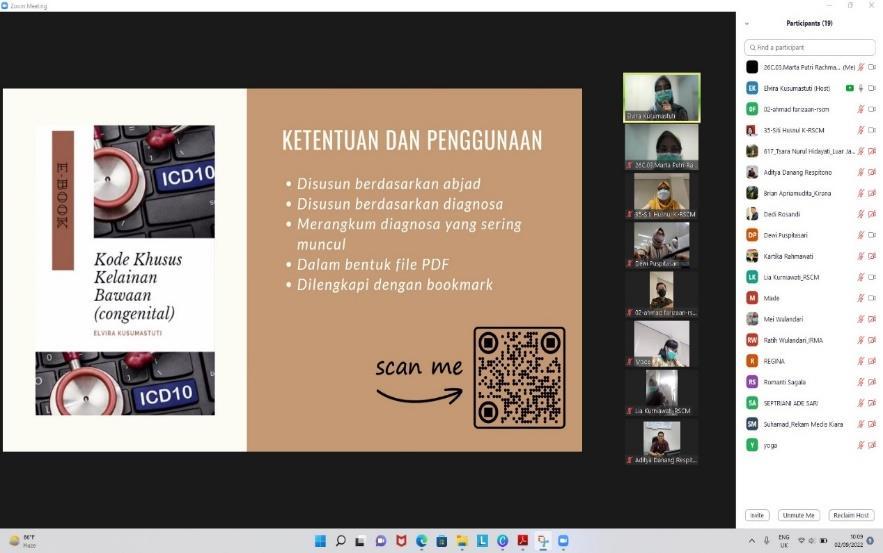
Task: Click the scan me QR code on slide
Action: pyautogui.click(x=519, y=378)
